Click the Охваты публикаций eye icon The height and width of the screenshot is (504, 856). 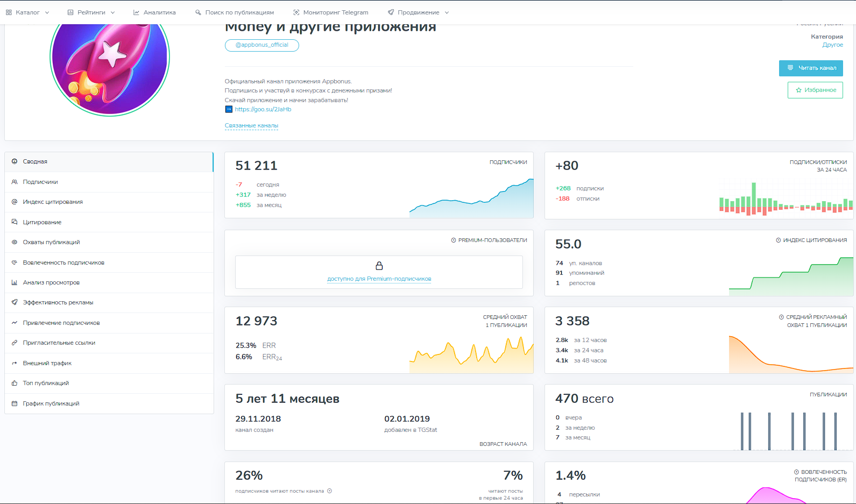[15, 242]
